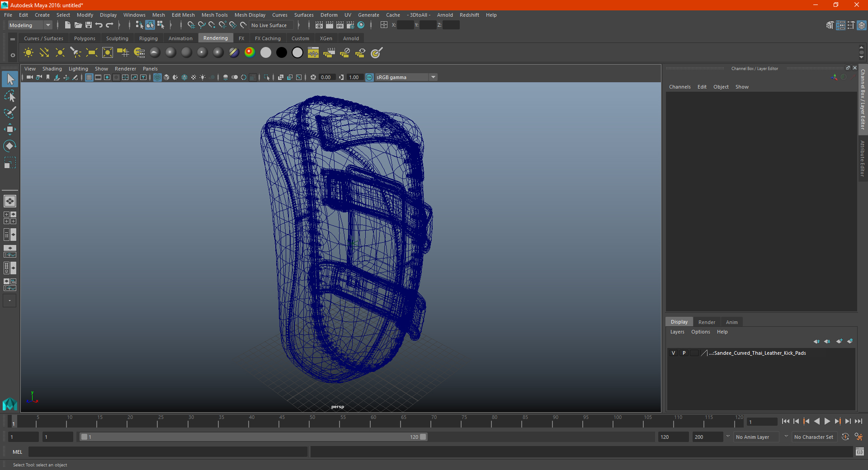The image size is (868, 470).
Task: Toggle Attribute Editor side tab
Action: coord(863,158)
